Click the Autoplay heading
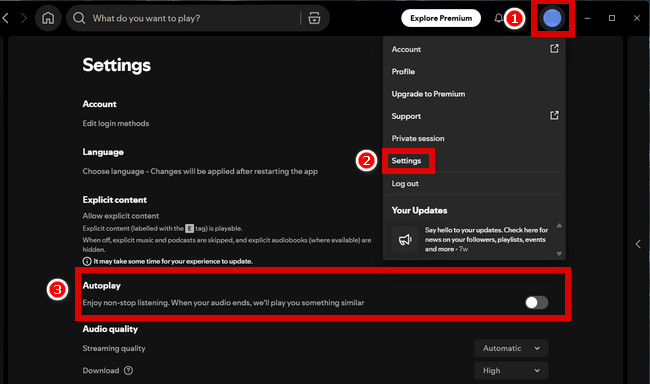The width and height of the screenshot is (650, 384). 102,285
